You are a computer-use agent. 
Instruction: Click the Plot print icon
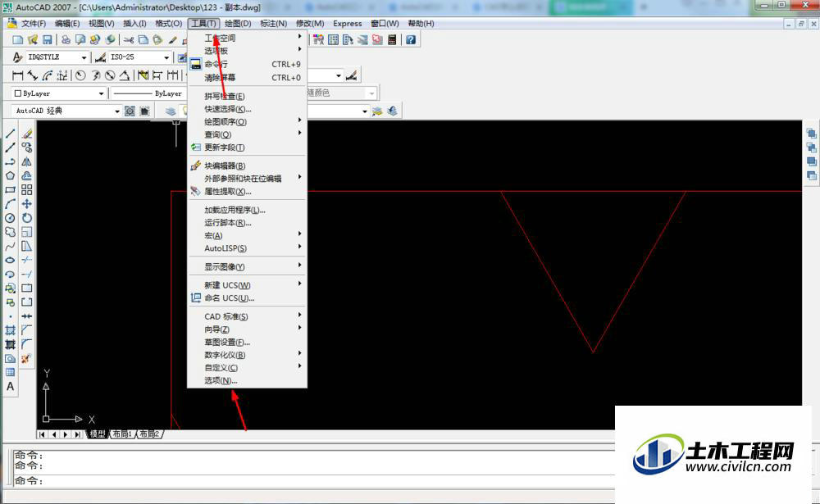point(66,39)
